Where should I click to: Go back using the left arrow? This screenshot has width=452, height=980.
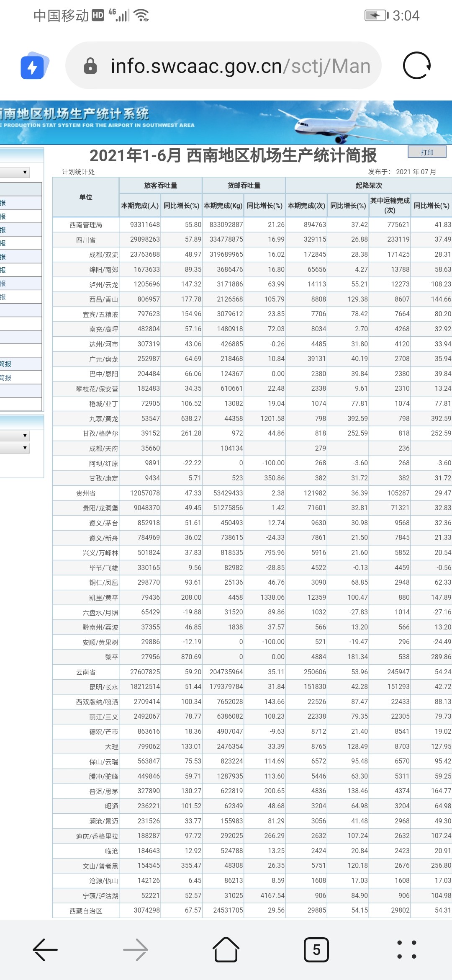click(45, 949)
